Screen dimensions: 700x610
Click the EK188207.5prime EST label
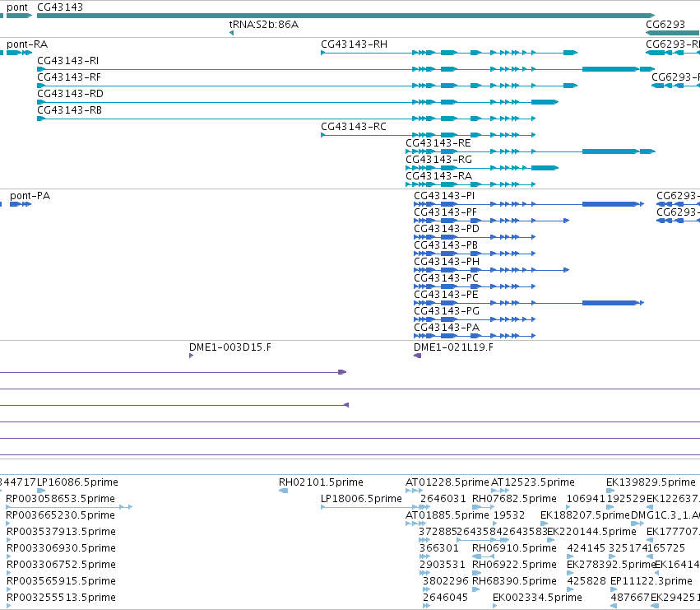585,515
